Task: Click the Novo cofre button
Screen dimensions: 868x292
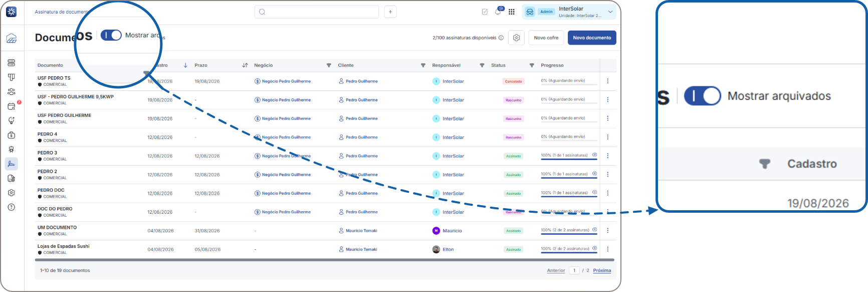Action: (546, 38)
